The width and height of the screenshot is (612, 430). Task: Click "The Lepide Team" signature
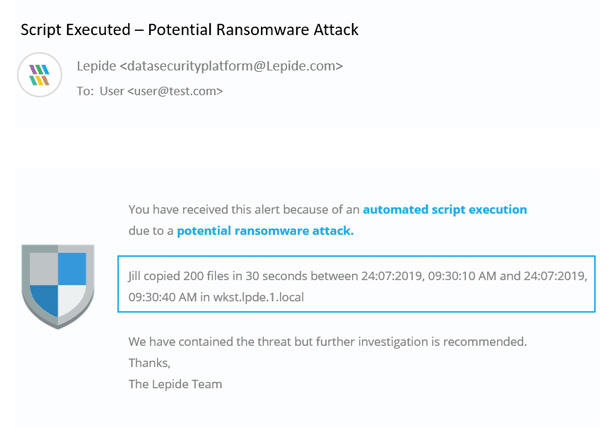(x=175, y=384)
